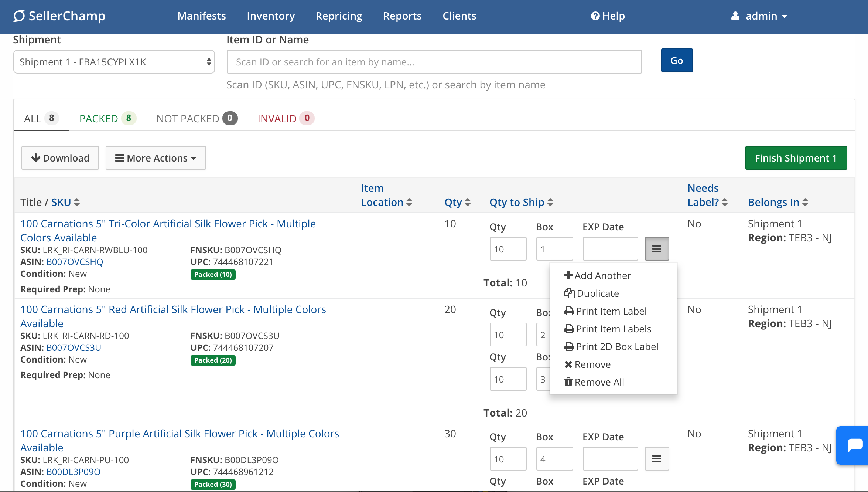The width and height of the screenshot is (868, 492).
Task: Open the admin user menu
Action: (x=759, y=16)
